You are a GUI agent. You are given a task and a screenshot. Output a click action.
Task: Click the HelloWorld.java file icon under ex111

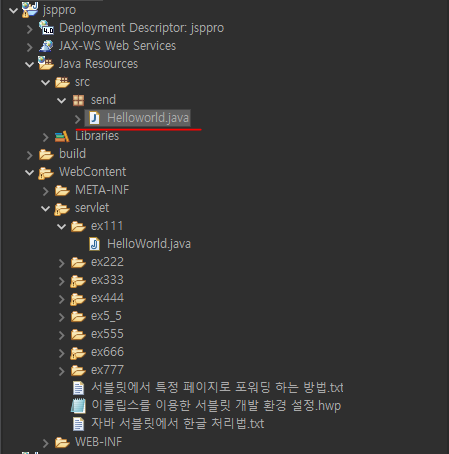[x=94, y=244]
